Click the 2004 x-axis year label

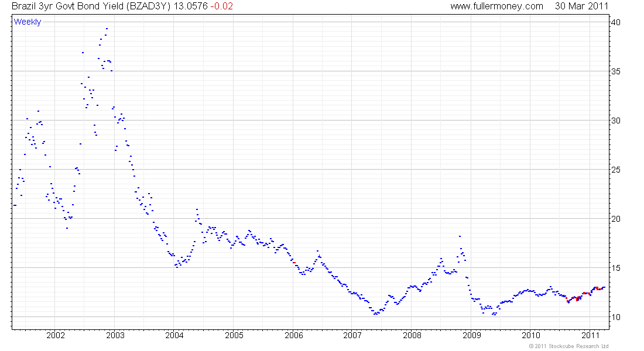tap(174, 335)
